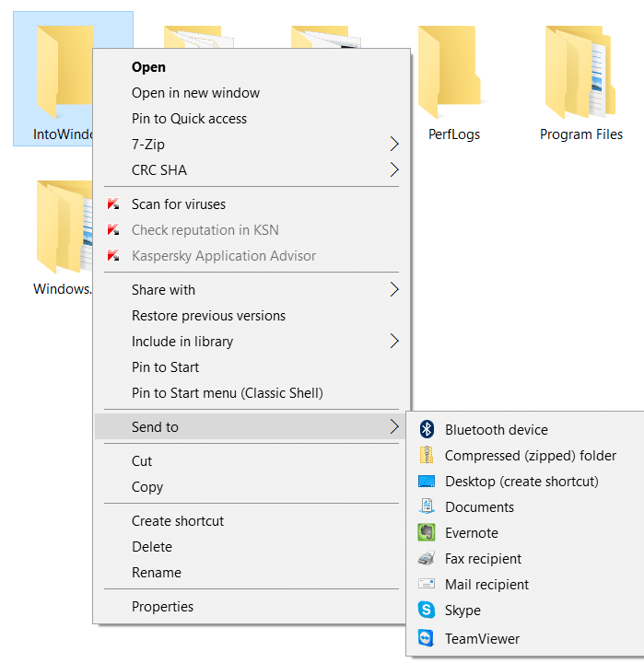Send to Mail recipient
Image resolution: width=644 pixels, height=663 pixels.
[525, 585]
